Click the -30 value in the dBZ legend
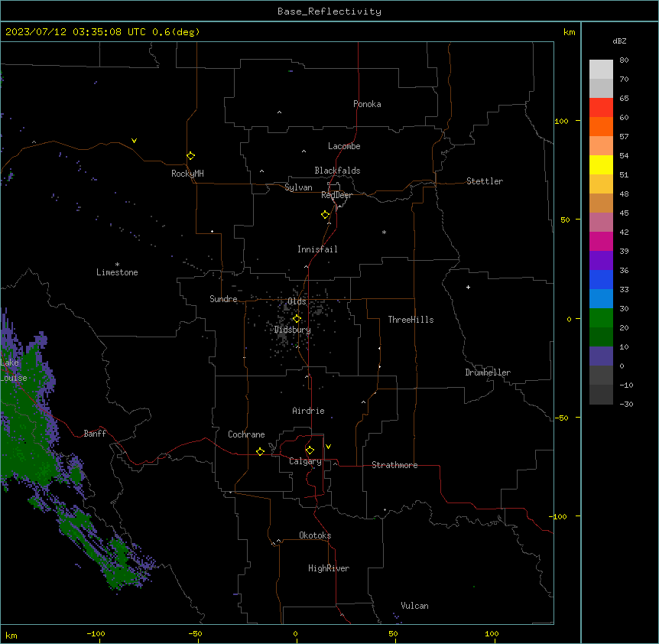659x644 pixels. [x=626, y=405]
